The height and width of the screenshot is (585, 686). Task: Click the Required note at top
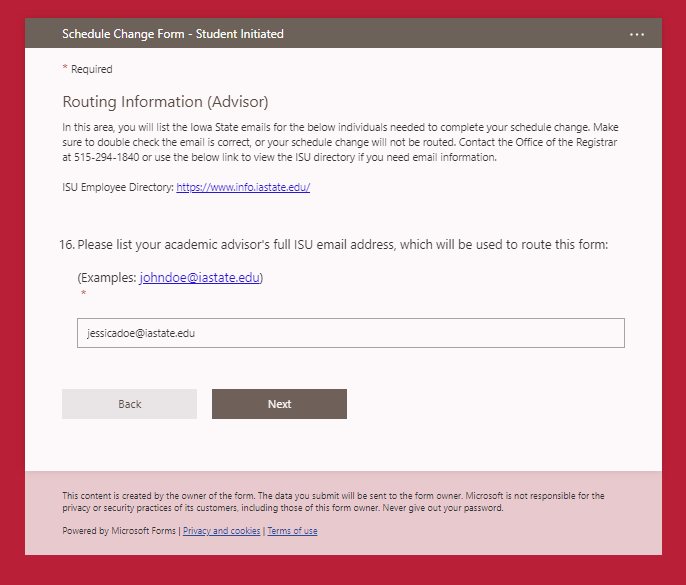coord(88,69)
